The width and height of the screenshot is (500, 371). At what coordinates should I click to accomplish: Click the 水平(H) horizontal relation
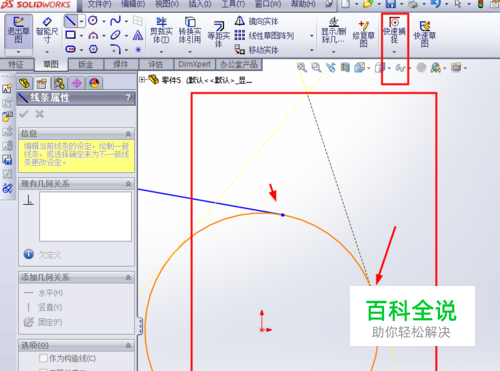click(43, 293)
